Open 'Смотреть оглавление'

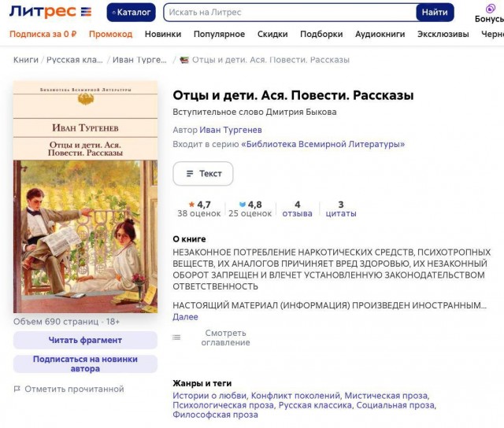225,338
